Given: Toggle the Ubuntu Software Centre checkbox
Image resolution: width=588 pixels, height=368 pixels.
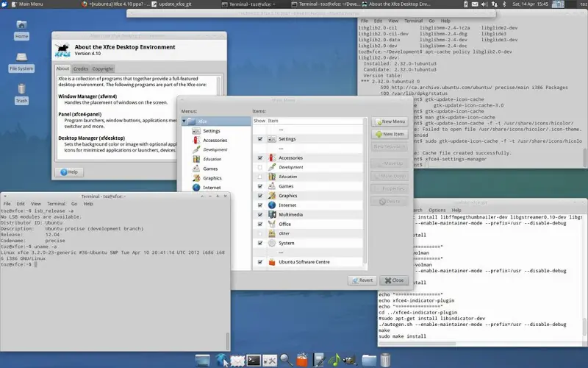Looking at the screenshot, I should point(260,262).
